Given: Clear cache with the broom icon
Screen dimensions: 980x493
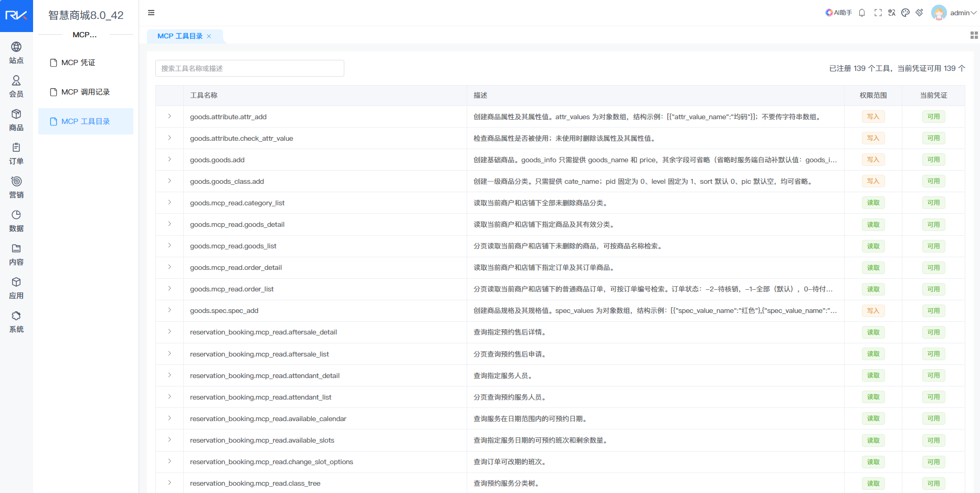Looking at the screenshot, I should click(919, 13).
